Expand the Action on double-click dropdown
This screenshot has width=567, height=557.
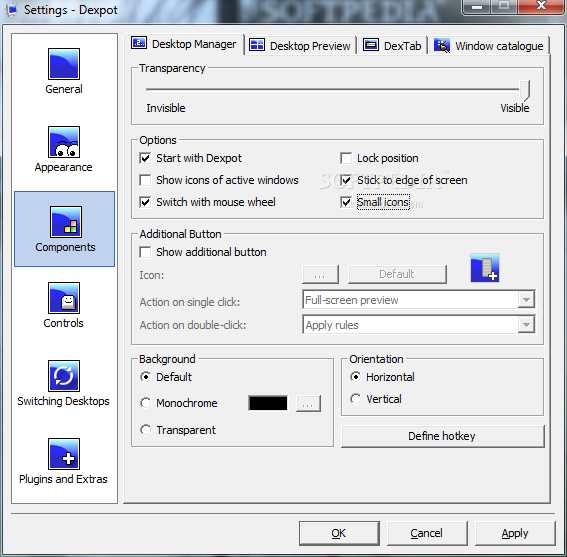coord(526,324)
